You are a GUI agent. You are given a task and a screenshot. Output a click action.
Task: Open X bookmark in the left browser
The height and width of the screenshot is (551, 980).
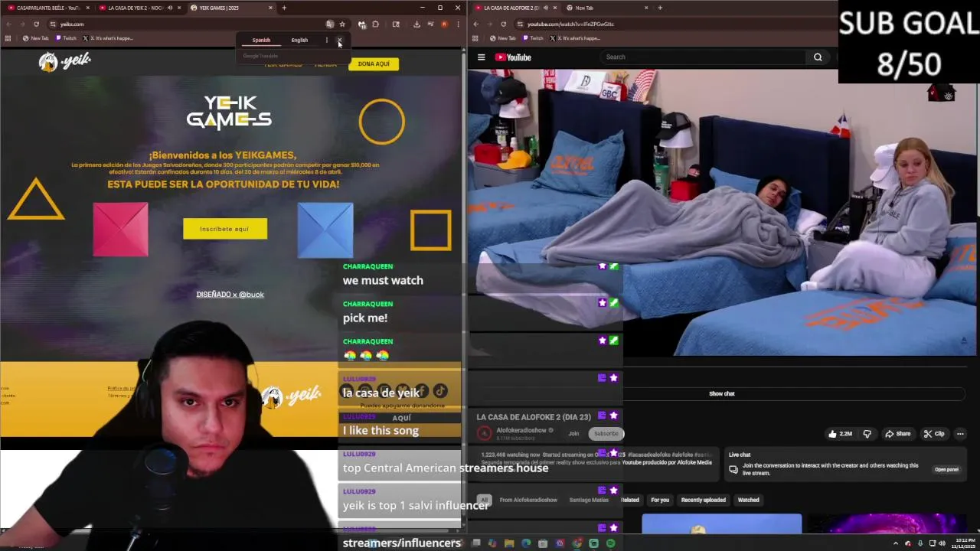[x=107, y=38]
